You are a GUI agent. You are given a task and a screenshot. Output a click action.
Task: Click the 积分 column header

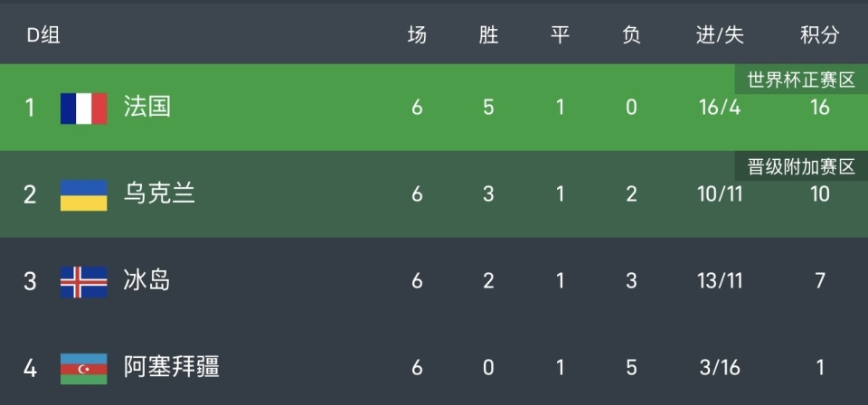[819, 35]
